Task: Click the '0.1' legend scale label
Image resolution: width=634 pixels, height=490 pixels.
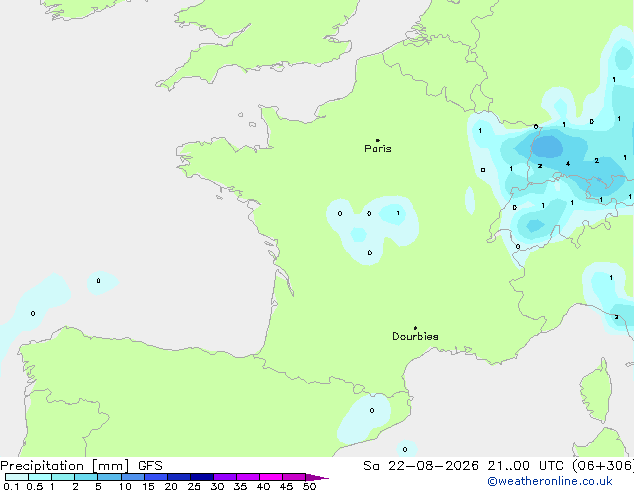Action: coord(11,486)
